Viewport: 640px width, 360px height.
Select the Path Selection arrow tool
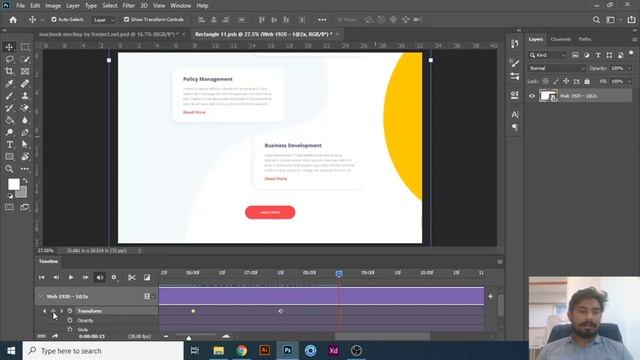pyautogui.click(x=25, y=144)
